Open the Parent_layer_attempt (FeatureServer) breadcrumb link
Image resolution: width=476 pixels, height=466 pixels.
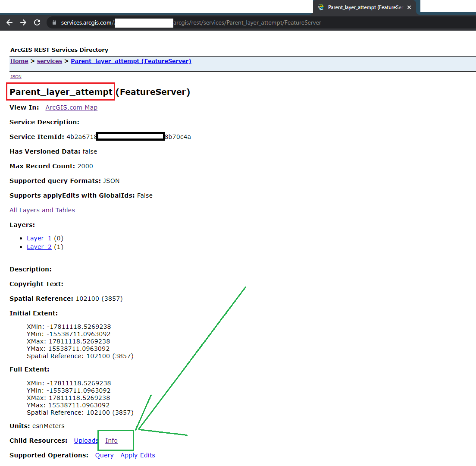[x=131, y=61]
